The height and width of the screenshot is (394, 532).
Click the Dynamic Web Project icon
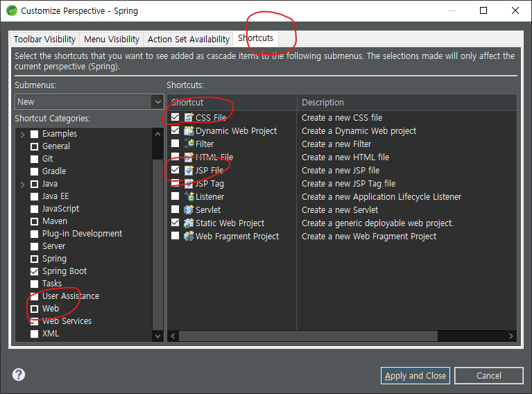189,130
